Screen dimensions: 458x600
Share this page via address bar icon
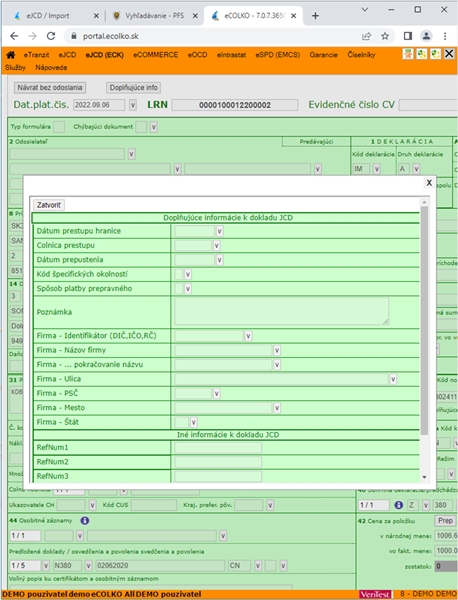click(x=367, y=36)
